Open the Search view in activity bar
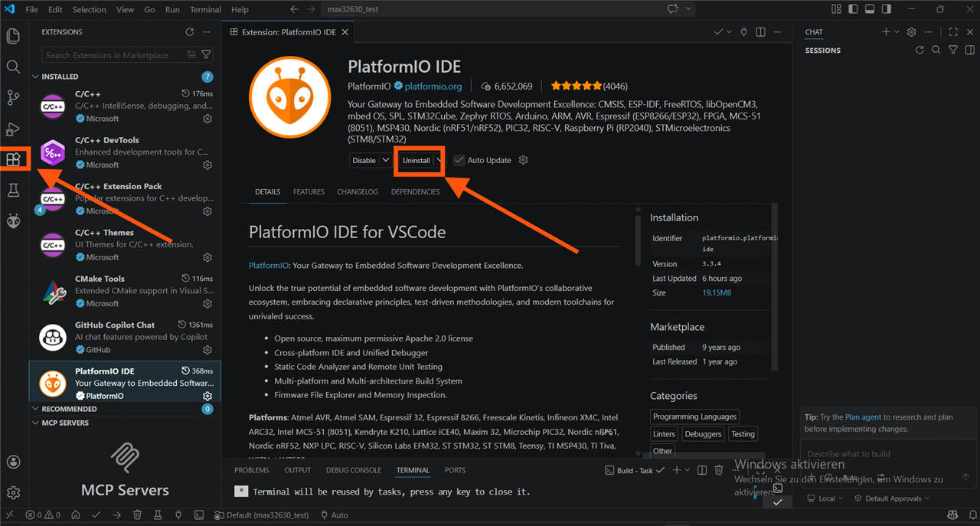This screenshot has height=526, width=980. point(13,67)
